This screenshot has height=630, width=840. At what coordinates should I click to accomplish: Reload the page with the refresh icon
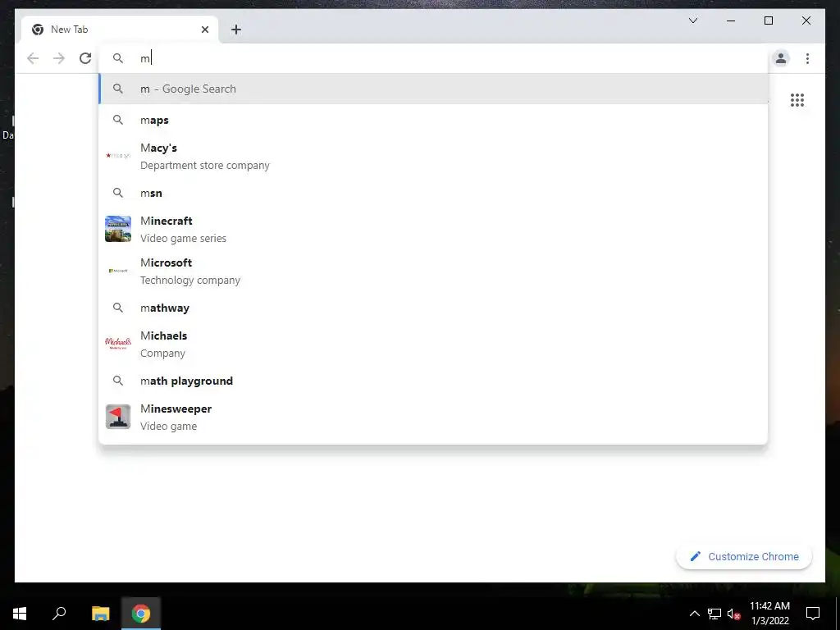[85, 58]
